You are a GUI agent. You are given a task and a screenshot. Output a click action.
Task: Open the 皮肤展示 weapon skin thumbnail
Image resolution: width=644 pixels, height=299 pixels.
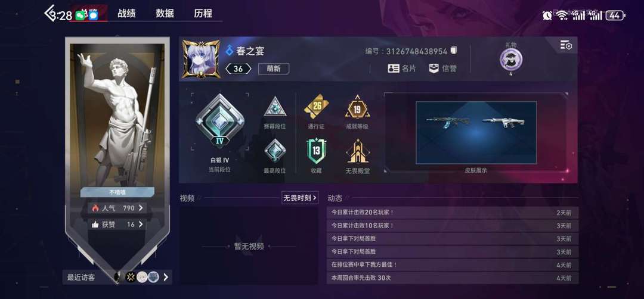(x=476, y=132)
